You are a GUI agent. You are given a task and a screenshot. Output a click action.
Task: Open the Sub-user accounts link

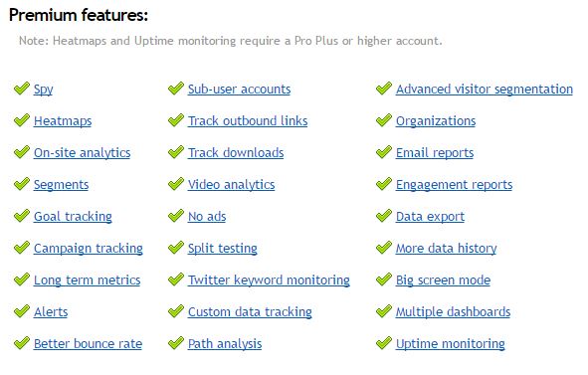point(239,90)
